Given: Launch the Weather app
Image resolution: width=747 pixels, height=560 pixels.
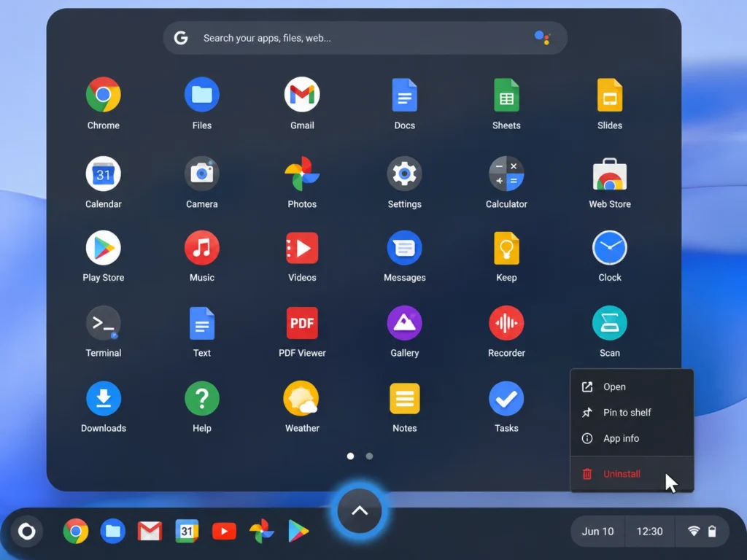Looking at the screenshot, I should [302, 398].
